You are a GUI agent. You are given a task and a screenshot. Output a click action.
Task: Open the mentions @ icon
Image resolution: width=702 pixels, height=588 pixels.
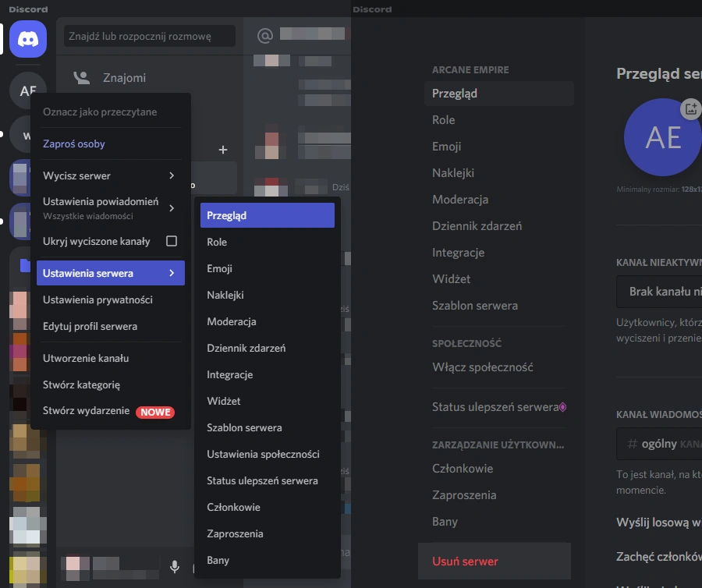(265, 35)
